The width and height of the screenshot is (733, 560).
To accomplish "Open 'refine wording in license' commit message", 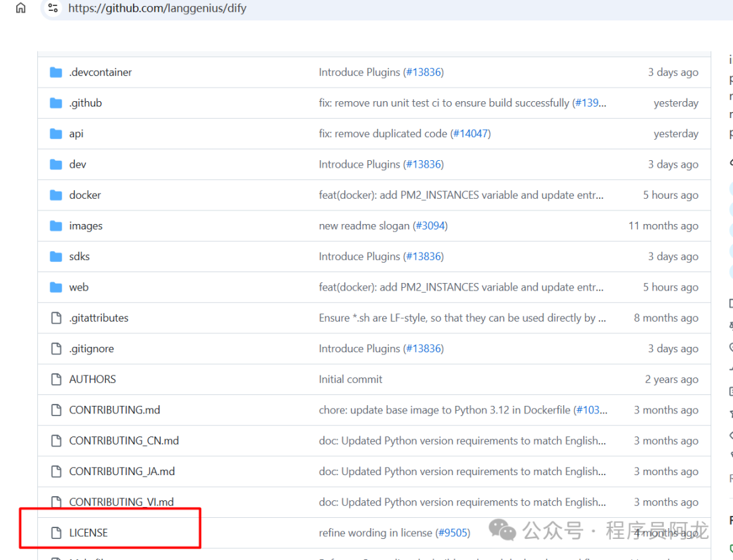I will point(375,533).
